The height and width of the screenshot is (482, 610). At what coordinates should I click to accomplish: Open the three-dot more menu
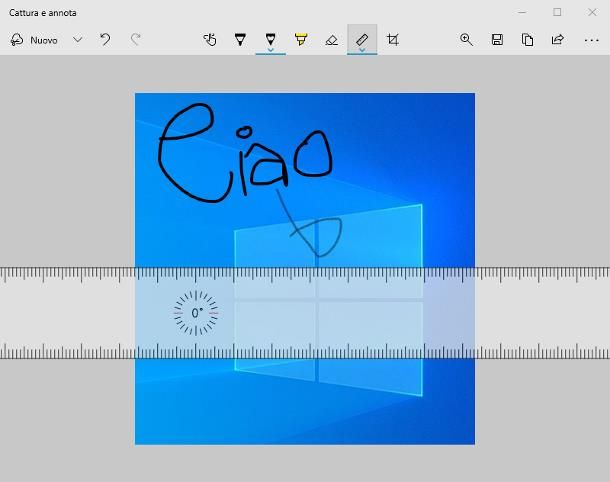pyautogui.click(x=591, y=40)
